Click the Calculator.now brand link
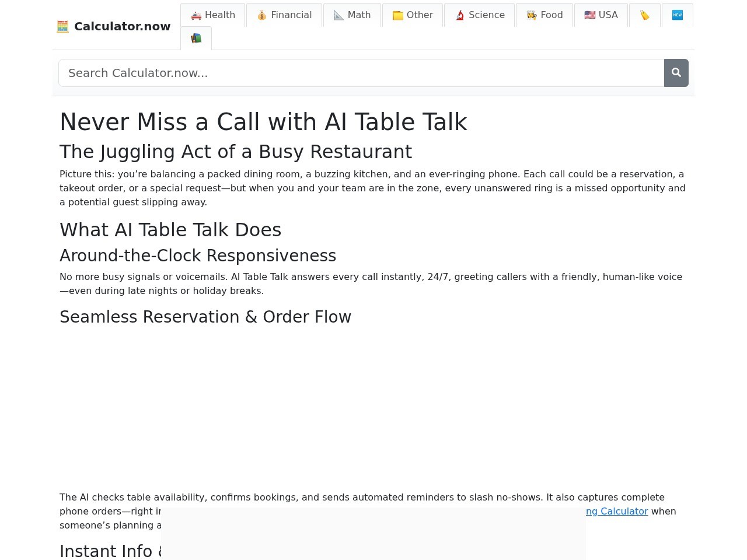This screenshot has width=747, height=560. point(113,26)
